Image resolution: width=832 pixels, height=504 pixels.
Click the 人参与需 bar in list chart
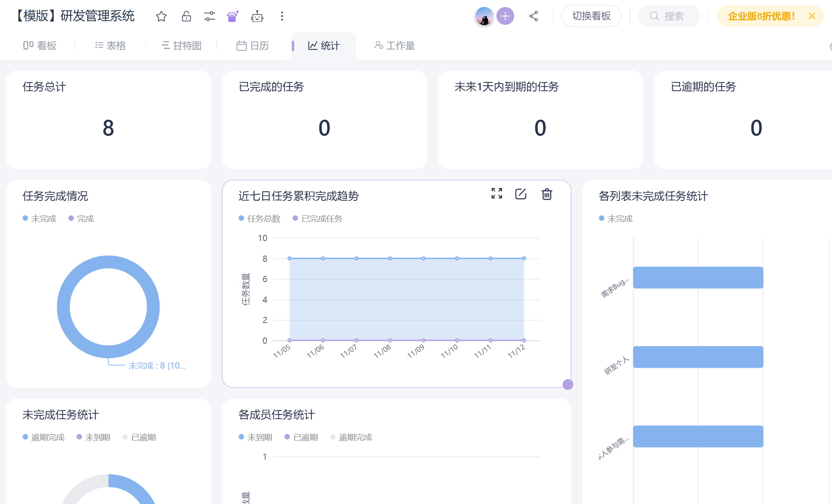pyautogui.click(x=698, y=436)
